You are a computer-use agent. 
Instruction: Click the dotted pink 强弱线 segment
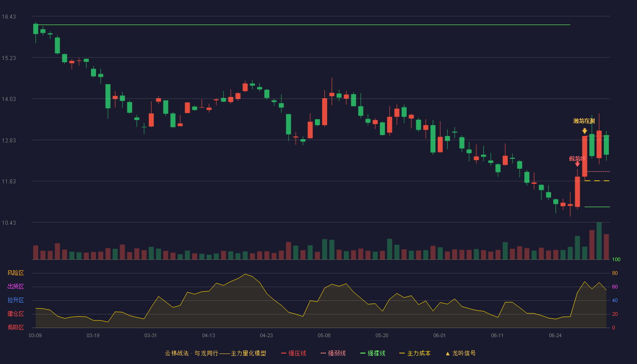(597, 172)
